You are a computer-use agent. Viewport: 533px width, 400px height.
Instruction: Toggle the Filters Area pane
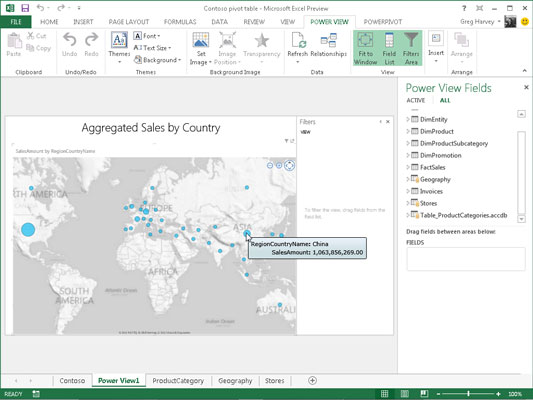[411, 48]
